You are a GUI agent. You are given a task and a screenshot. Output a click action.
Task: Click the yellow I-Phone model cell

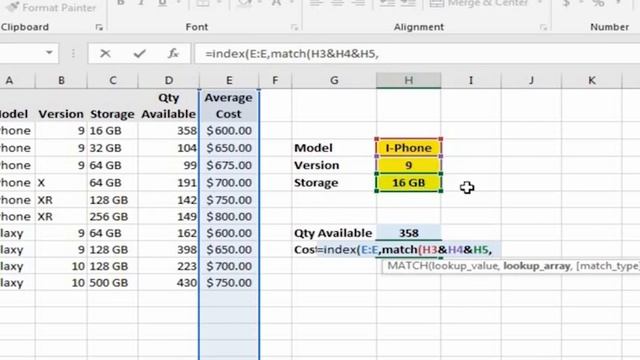click(x=409, y=148)
